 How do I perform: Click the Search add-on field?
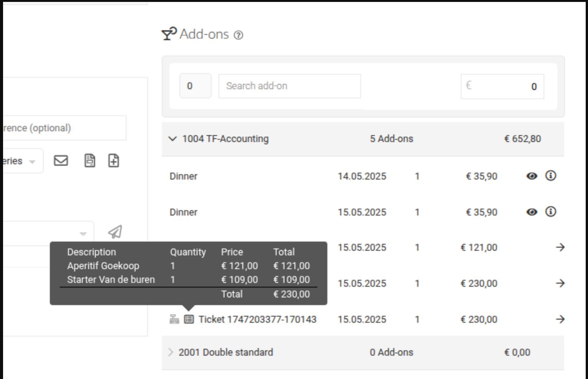290,86
